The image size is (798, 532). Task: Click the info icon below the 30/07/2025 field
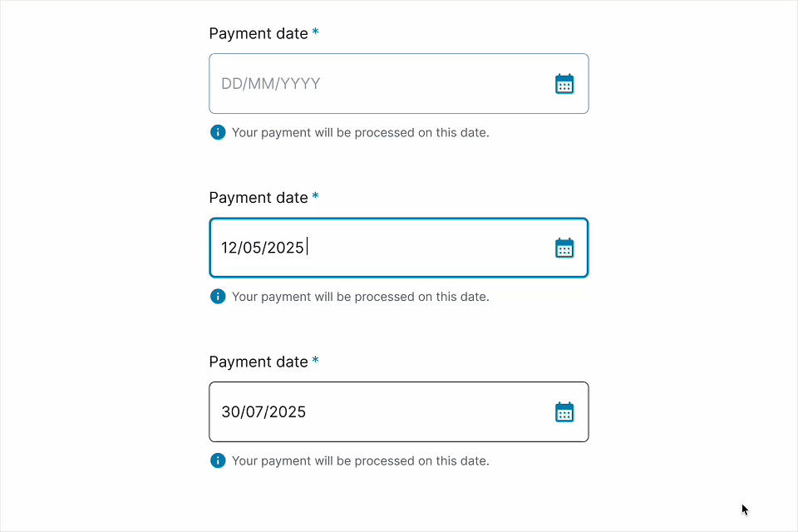(217, 461)
